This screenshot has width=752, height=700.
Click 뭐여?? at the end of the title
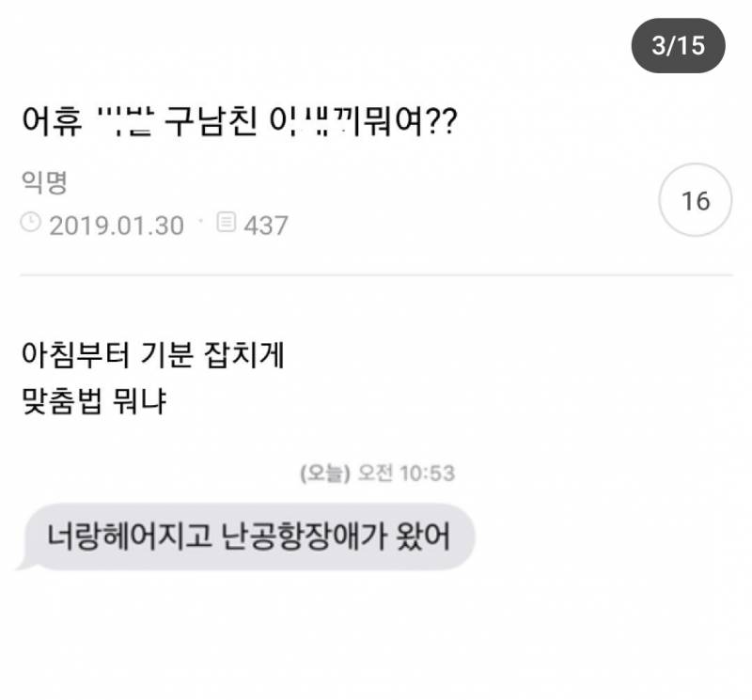coord(411,121)
